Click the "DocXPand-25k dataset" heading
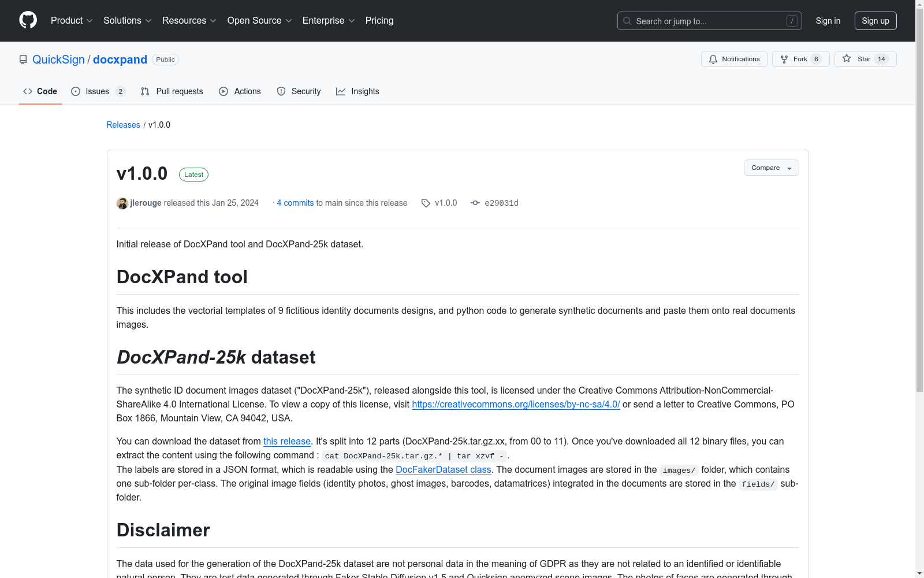The height and width of the screenshot is (578, 924). [x=216, y=357]
